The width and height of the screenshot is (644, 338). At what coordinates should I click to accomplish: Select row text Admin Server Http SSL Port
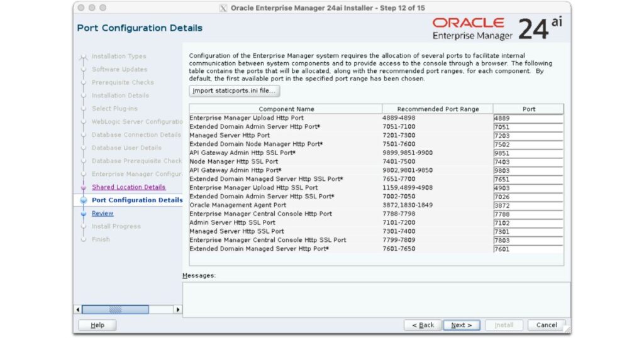(x=233, y=222)
